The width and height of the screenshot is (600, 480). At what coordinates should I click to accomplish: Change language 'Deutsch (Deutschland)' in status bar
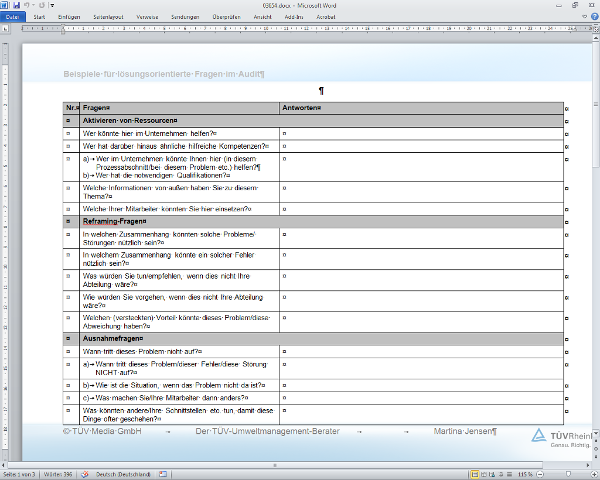pos(125,474)
